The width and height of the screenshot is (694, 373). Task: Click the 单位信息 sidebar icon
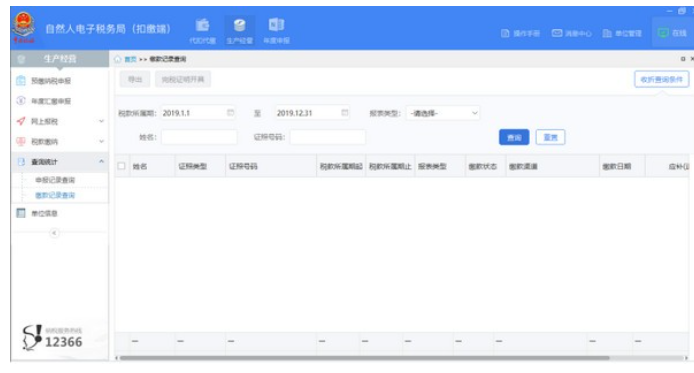click(21, 213)
